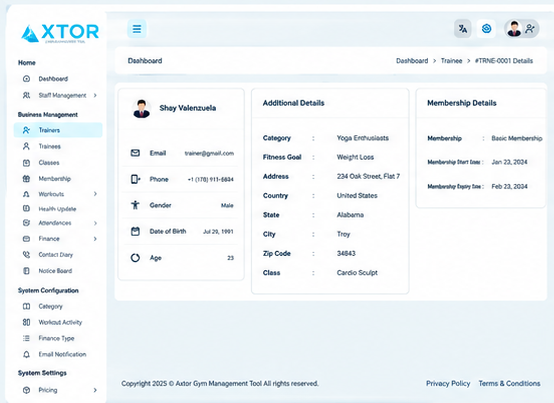The width and height of the screenshot is (554, 403).
Task: Click the Dashboard breadcrumb link
Action: (412, 61)
